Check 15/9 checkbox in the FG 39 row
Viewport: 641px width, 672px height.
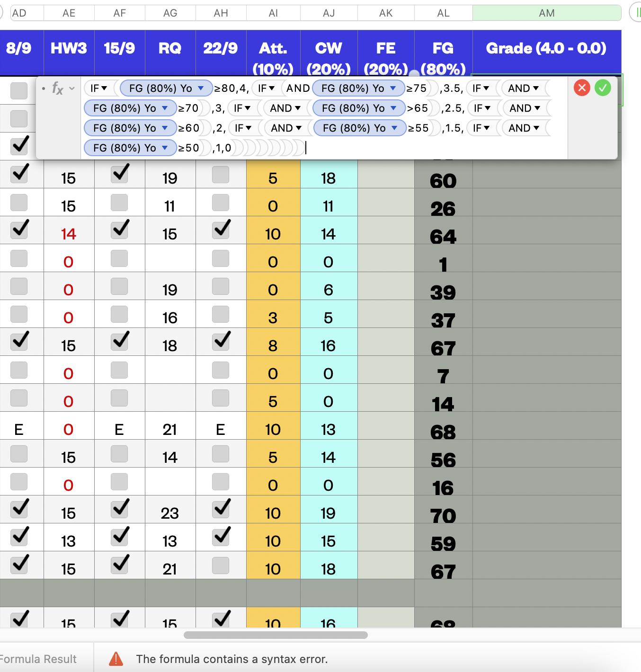tap(119, 286)
